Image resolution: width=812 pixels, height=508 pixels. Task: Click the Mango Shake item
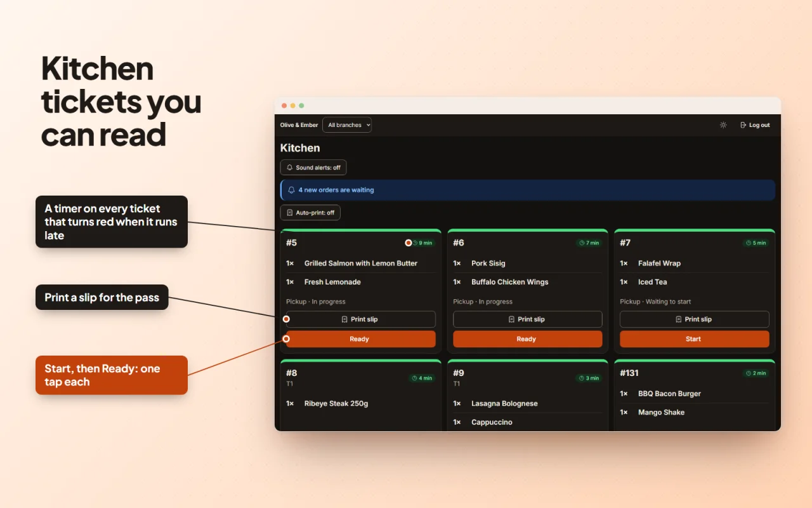click(x=661, y=412)
